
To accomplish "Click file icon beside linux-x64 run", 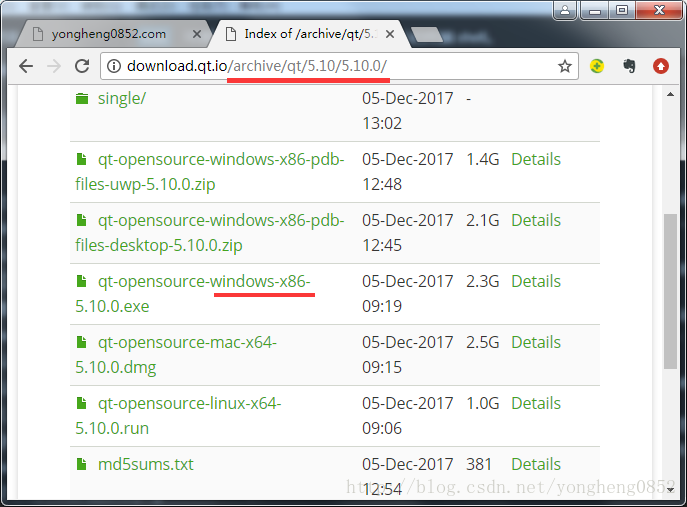I will click(x=81, y=403).
